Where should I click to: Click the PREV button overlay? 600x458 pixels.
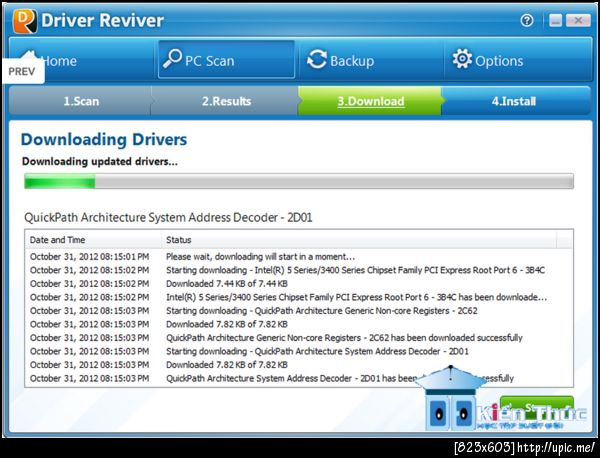point(23,72)
